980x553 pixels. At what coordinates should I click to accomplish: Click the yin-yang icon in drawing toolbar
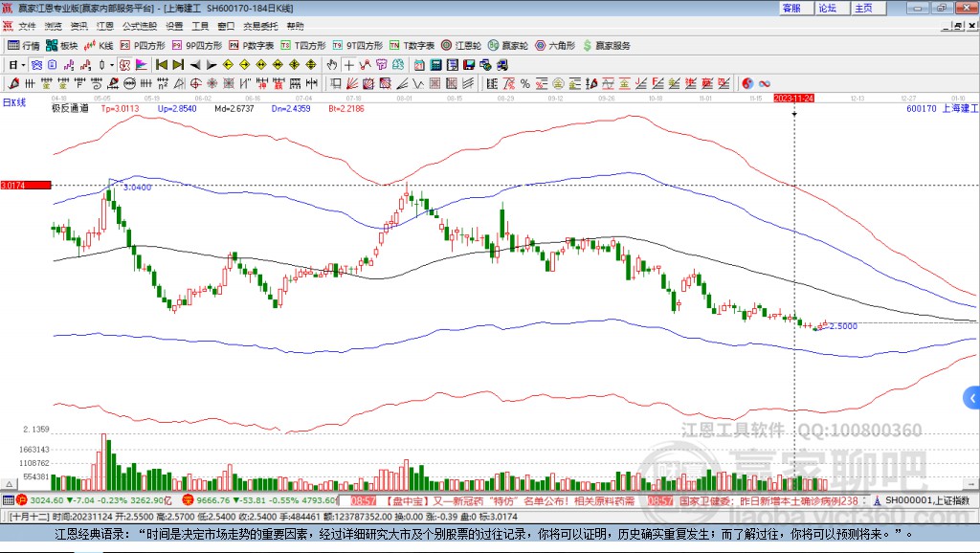747,82
